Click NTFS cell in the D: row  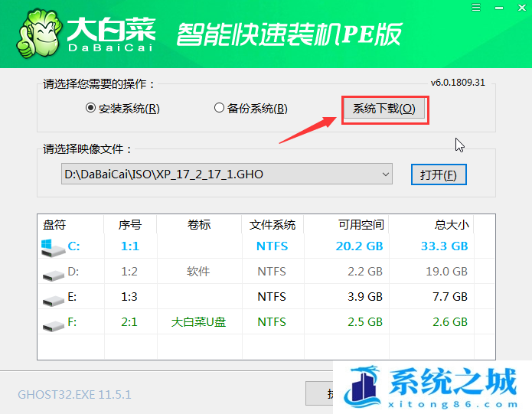click(272, 271)
